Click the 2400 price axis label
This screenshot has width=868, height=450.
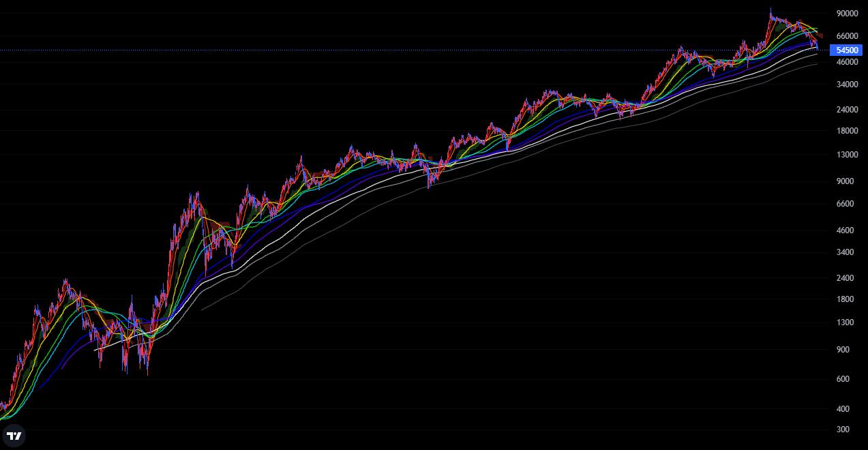tap(846, 278)
